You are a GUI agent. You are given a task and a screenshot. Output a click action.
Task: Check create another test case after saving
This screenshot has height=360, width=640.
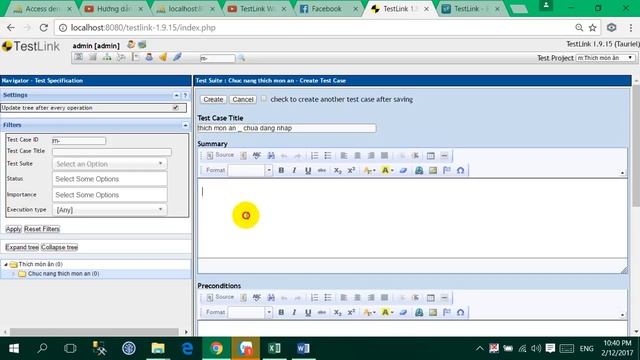coord(264,99)
